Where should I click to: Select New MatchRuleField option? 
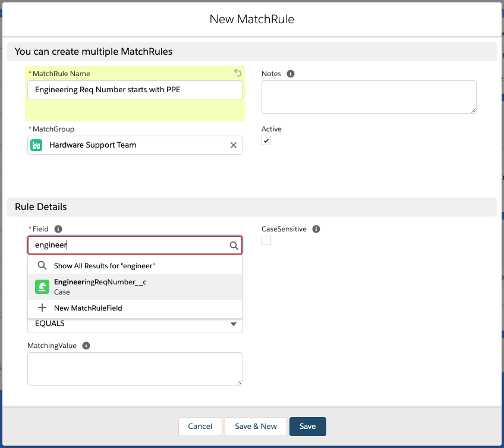pos(135,308)
